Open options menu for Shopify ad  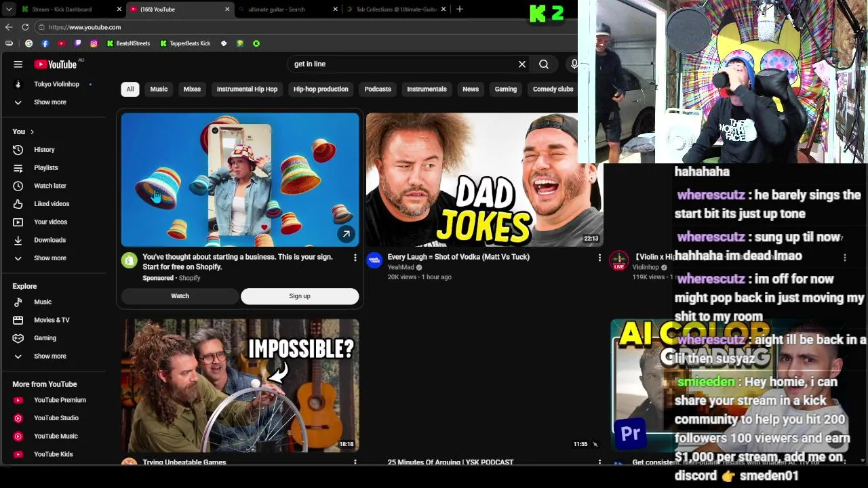click(x=355, y=258)
